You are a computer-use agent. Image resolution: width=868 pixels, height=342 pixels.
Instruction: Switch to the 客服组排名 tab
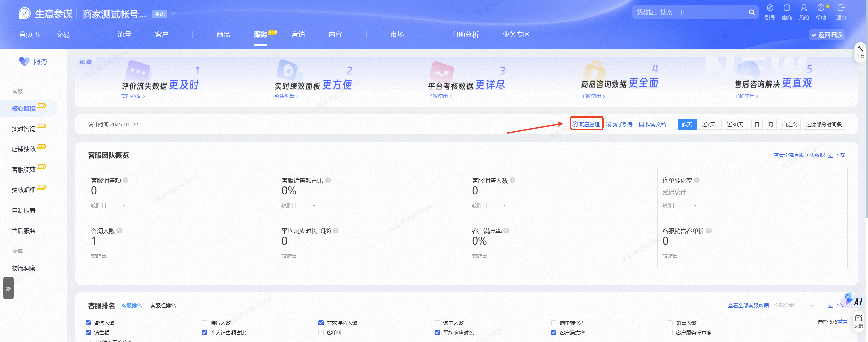[163, 305]
